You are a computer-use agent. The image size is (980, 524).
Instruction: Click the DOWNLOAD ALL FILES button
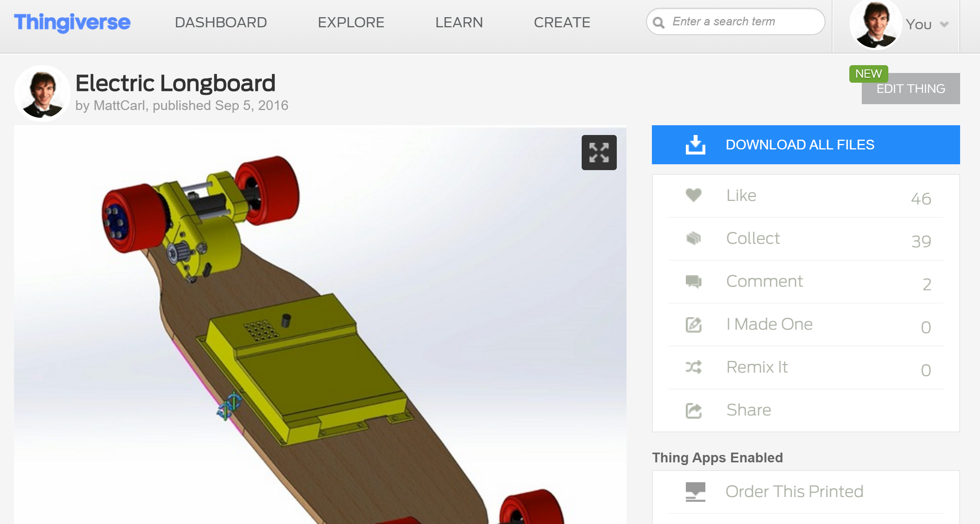806,145
